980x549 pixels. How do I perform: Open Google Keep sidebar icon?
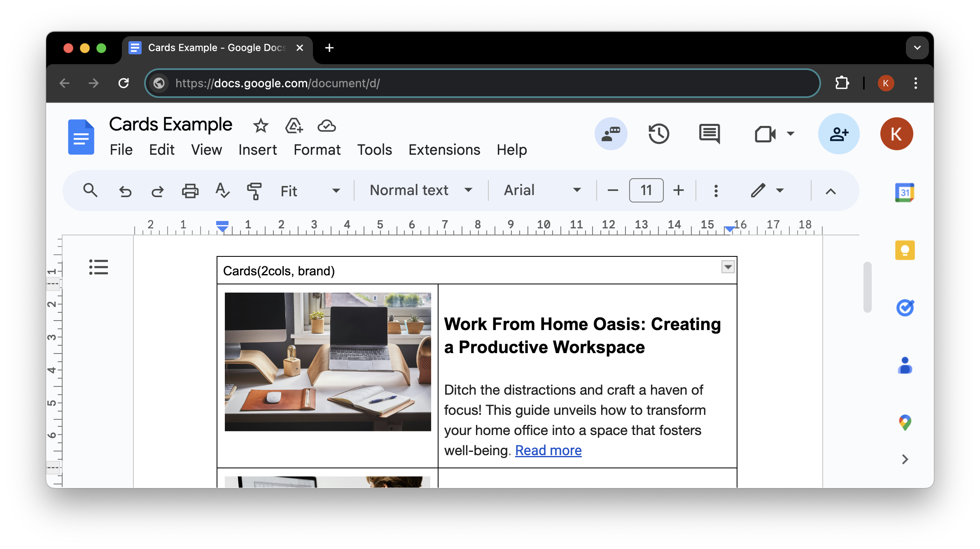pyautogui.click(x=905, y=250)
